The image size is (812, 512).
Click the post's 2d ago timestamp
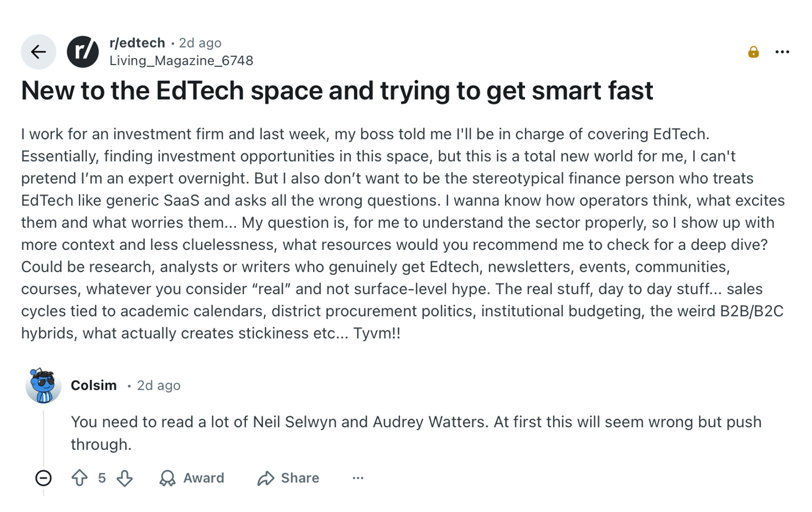click(x=200, y=43)
